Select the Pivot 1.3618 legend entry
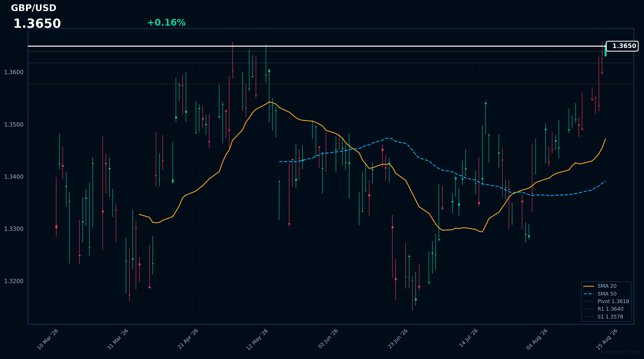This screenshot has height=359, width=644. pos(606,301)
